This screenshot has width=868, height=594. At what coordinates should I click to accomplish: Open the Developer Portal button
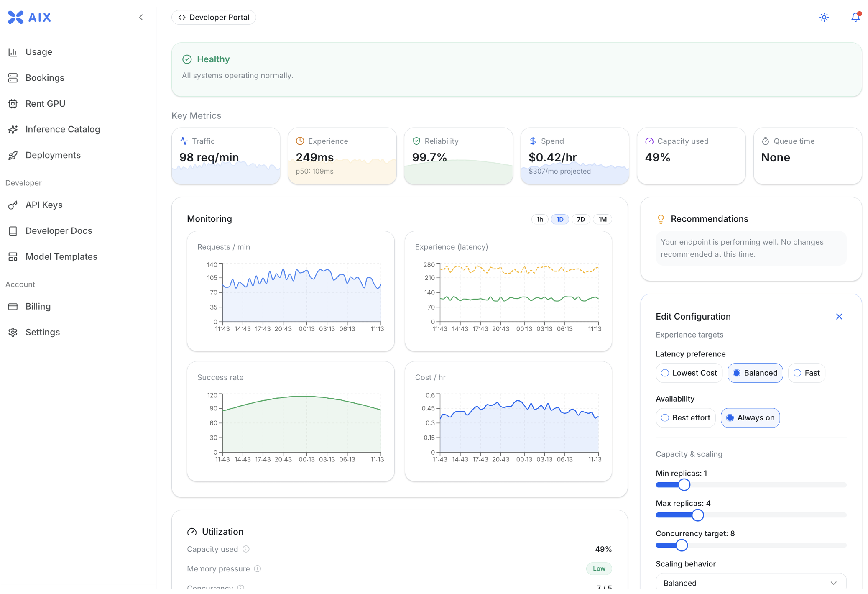click(x=214, y=17)
